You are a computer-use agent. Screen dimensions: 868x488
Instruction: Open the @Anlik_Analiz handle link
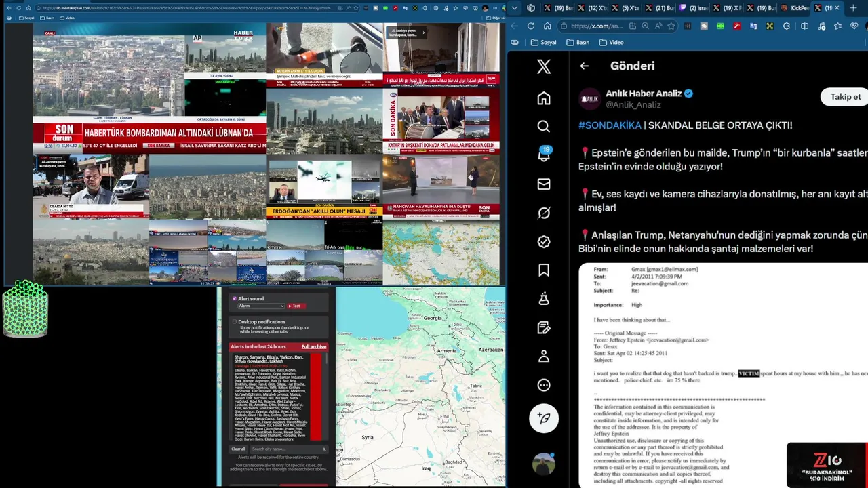633,105
